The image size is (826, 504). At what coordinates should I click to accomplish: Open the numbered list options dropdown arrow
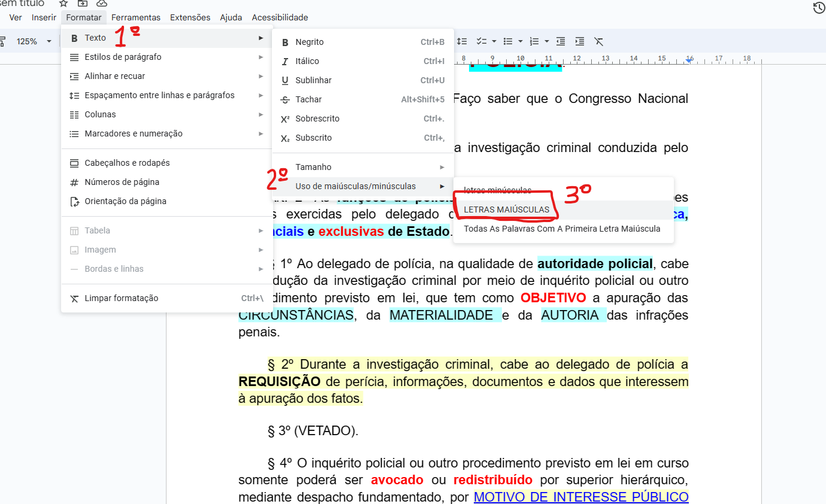pos(547,41)
